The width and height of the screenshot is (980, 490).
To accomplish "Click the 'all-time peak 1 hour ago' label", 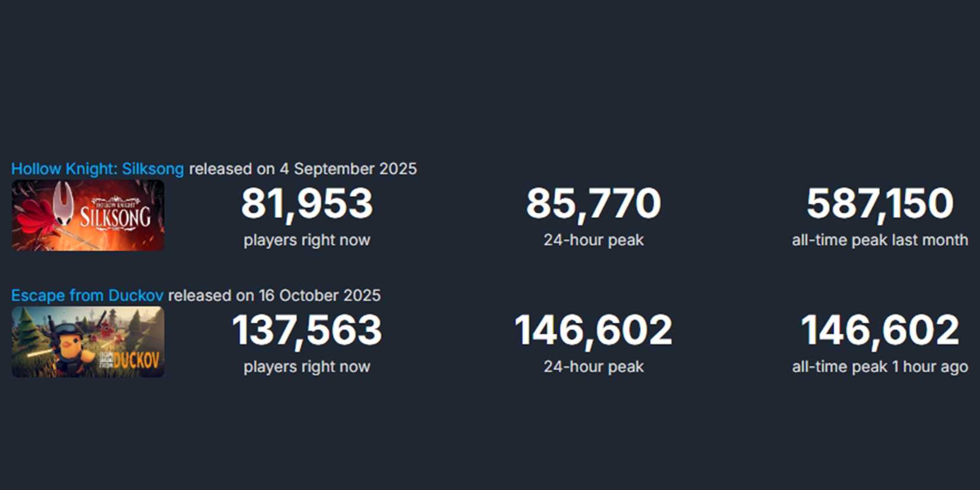I will pos(878,366).
